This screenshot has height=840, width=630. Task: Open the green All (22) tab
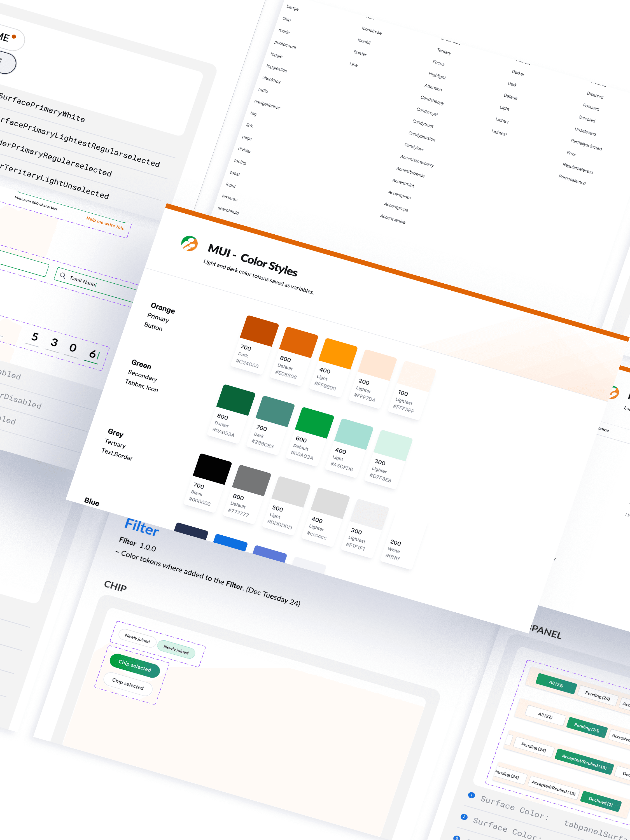(x=556, y=683)
